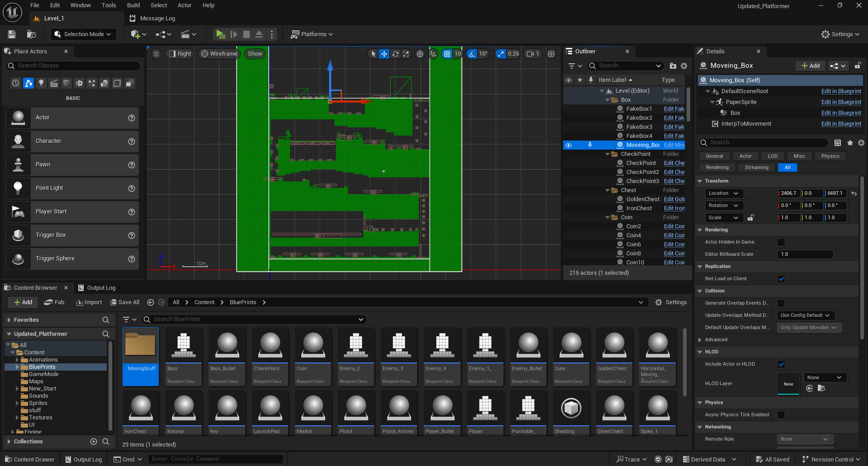Expand Update Overlaps Method dropdown
Screen dimensions: 868x466
pyautogui.click(x=805, y=315)
